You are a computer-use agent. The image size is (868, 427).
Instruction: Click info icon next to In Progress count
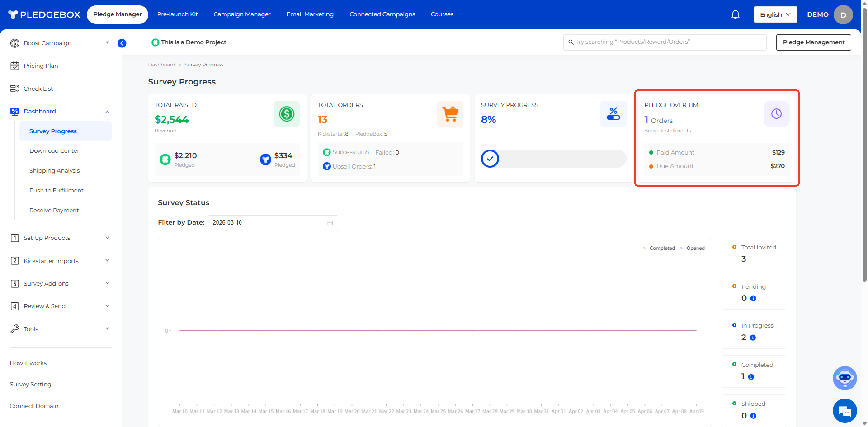pos(753,338)
